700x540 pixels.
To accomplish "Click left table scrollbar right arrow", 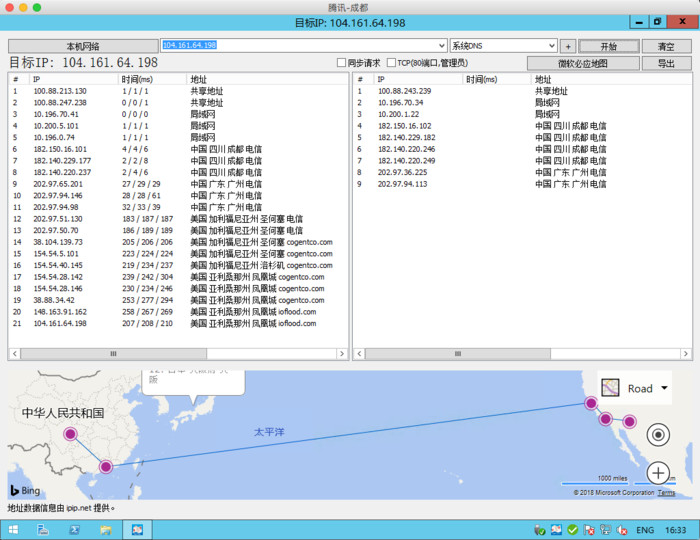I will pos(342,353).
